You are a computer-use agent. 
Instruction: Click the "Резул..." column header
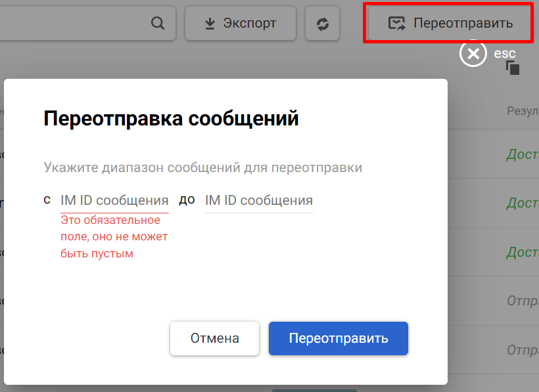522,111
